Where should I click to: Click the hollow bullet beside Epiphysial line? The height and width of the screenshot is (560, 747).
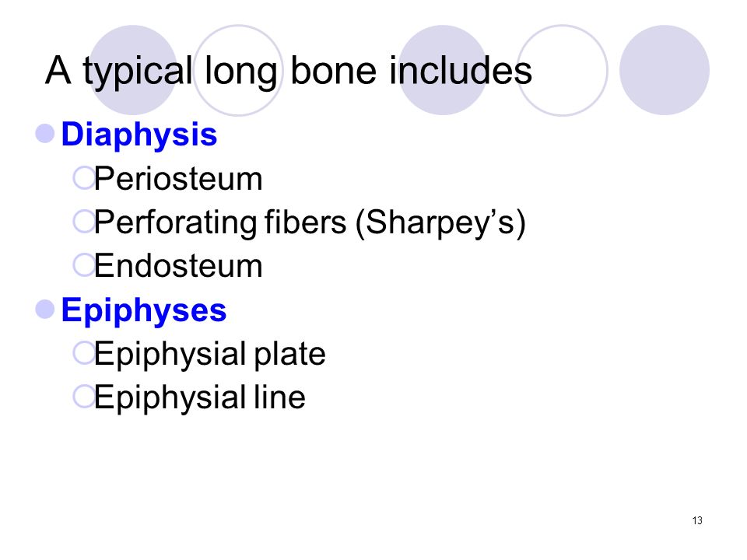[84, 396]
